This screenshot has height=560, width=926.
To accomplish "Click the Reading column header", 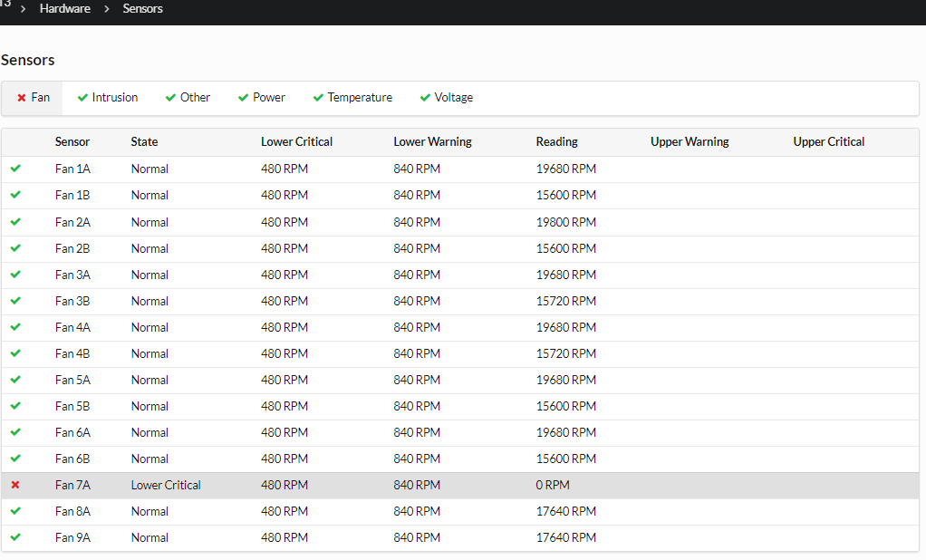I will pyautogui.click(x=556, y=141).
